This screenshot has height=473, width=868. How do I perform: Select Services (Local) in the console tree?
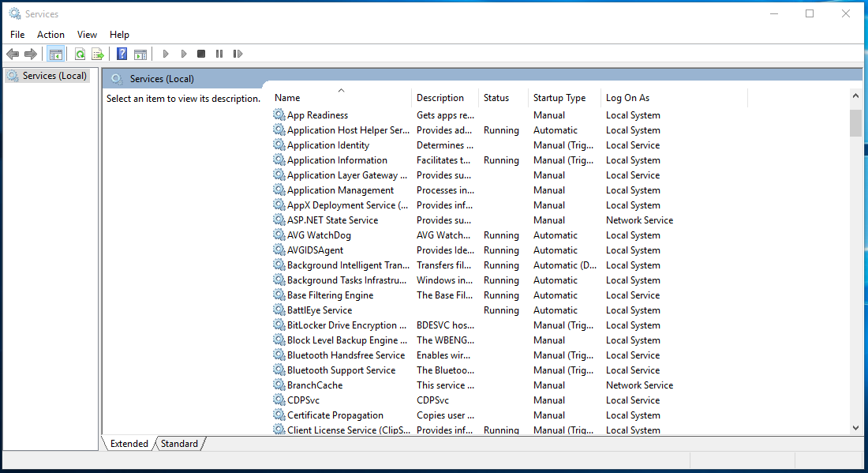[x=47, y=76]
